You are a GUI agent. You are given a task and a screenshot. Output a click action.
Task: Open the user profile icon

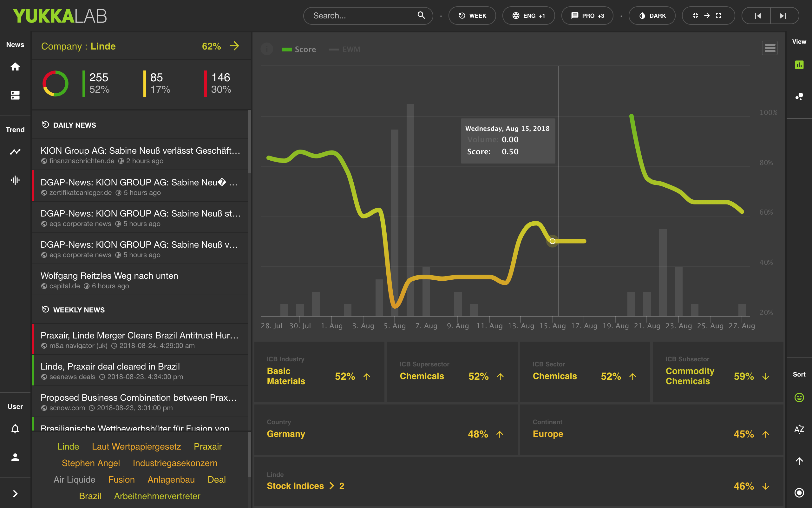15,457
